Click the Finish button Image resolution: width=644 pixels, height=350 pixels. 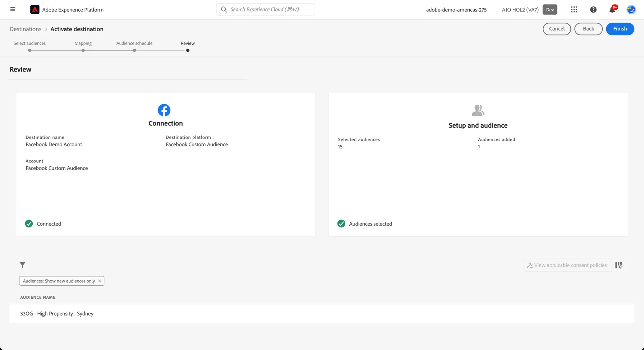pos(620,29)
